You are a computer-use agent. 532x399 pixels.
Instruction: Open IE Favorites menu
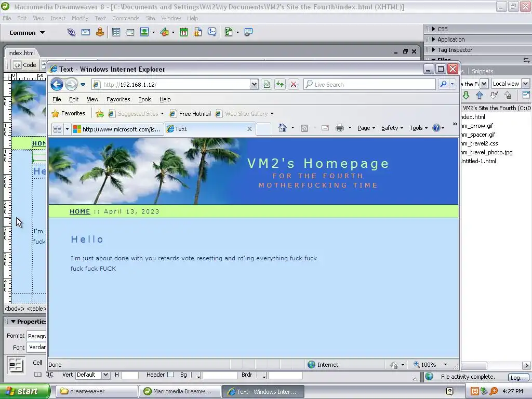(x=118, y=99)
